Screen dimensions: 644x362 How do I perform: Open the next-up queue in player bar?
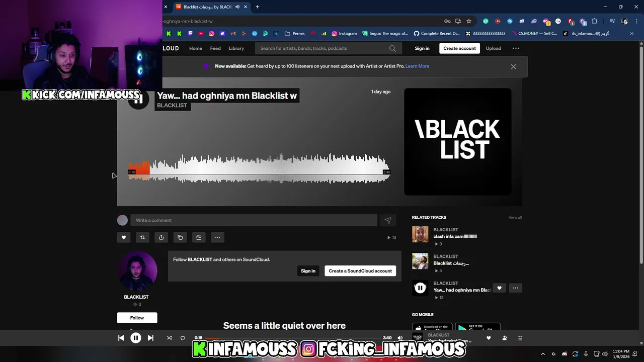tap(520, 338)
